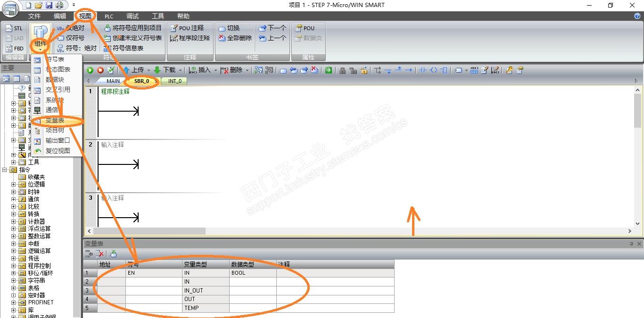Click the Download (下载) arrow icon
The image size is (644, 318).
[x=157, y=70]
